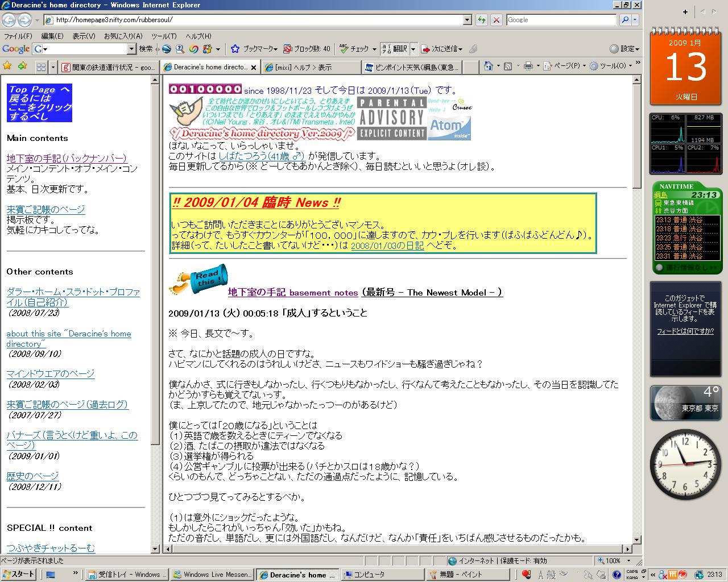The width and height of the screenshot is (728, 582).
Task: Click the Send To button on Google toolbar
Action: click(x=441, y=49)
